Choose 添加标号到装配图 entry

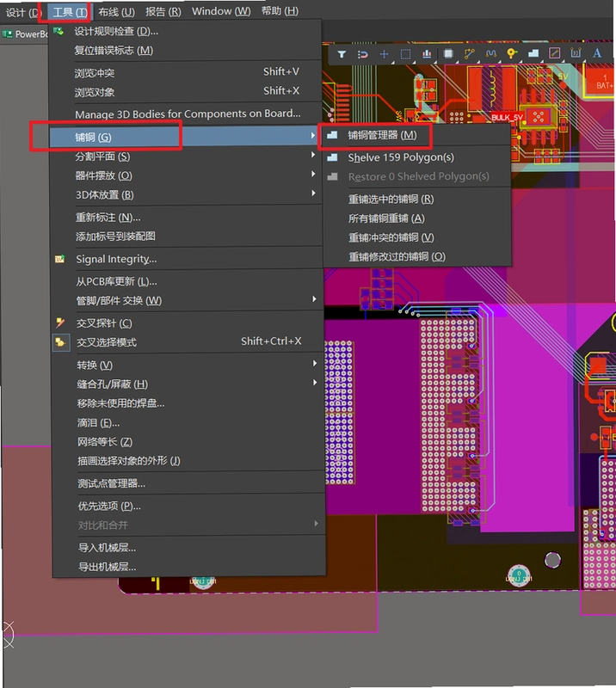186,236
